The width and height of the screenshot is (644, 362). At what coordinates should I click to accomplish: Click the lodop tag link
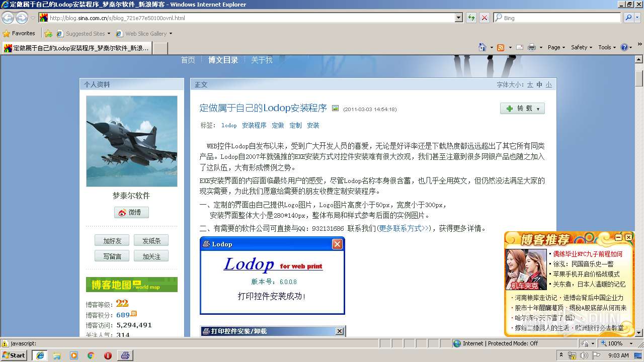229,125
